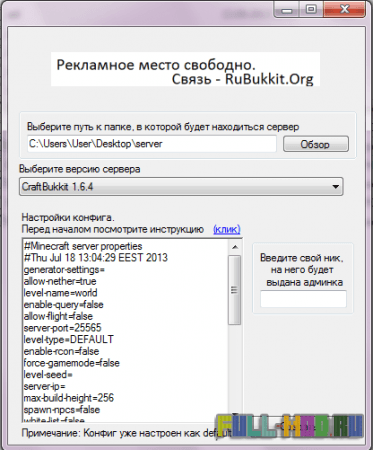The width and height of the screenshot is (373, 450).
Task: Click the line 'level-type=DEFAULT'
Action: (69, 340)
